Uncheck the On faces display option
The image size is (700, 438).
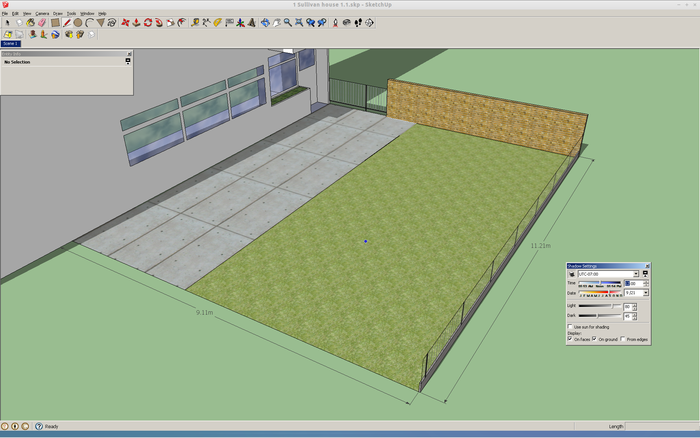click(570, 339)
